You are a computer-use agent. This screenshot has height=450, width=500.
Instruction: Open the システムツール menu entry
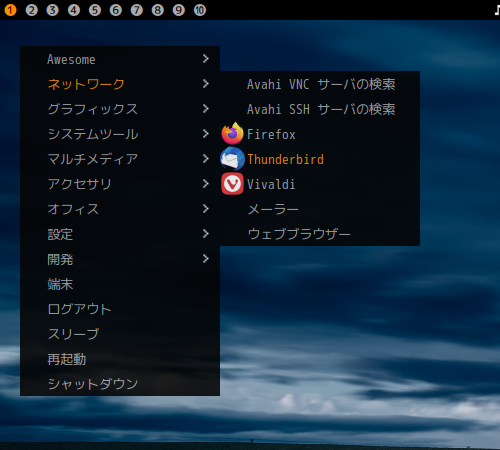click(x=120, y=134)
